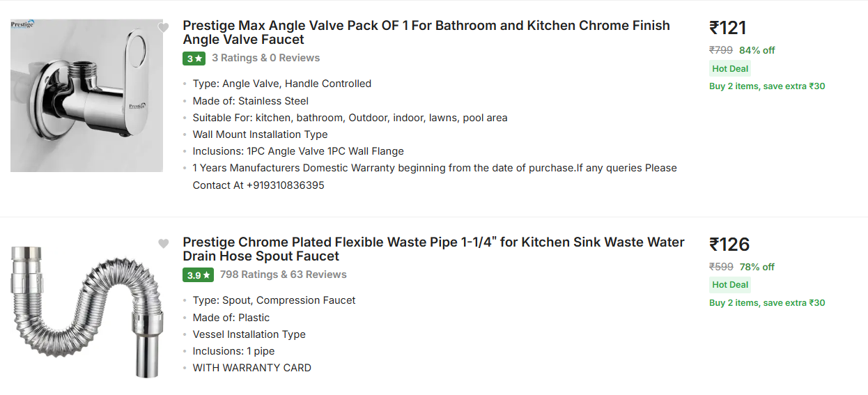This screenshot has width=868, height=395.
Task: Click the 3-star rating badge
Action: [194, 59]
